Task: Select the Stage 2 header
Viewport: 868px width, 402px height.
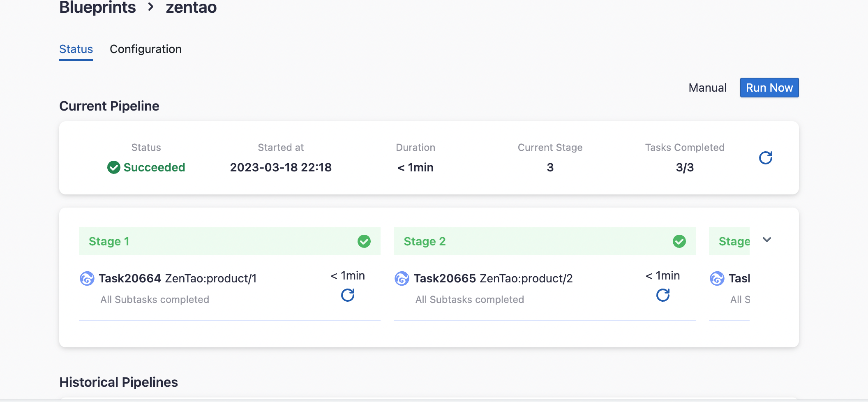Action: [544, 241]
